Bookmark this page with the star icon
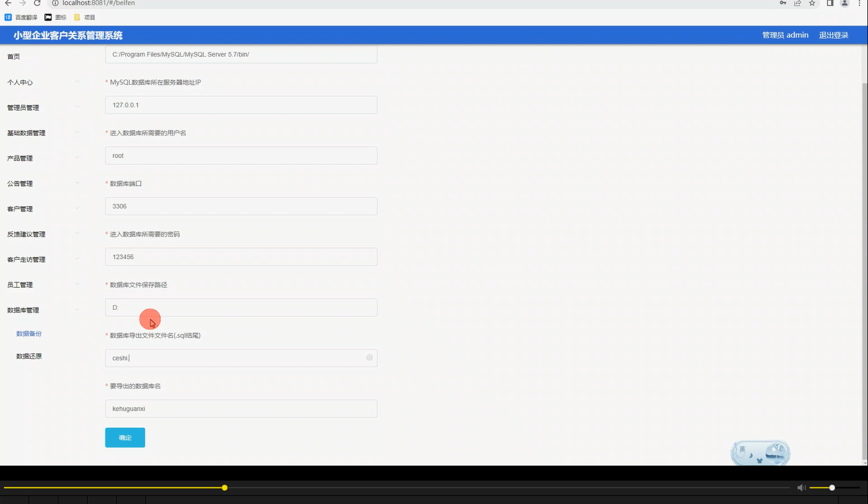This screenshot has height=504, width=868. click(812, 3)
